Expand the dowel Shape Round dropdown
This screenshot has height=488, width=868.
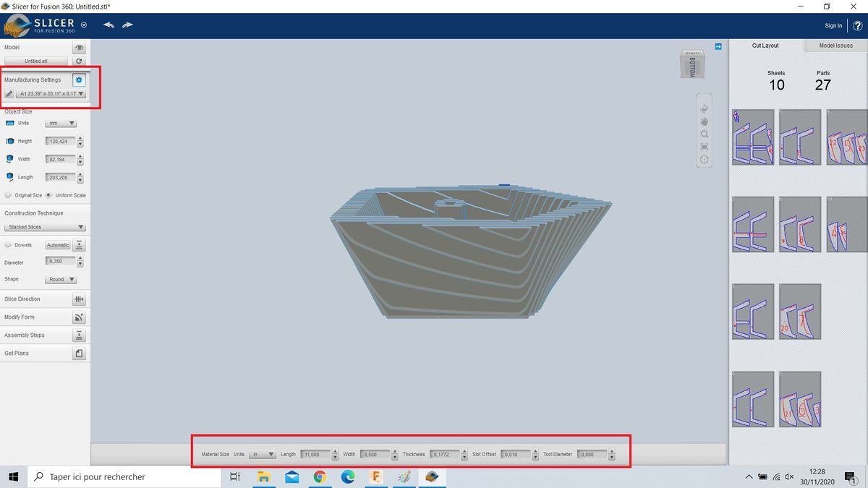pos(61,279)
